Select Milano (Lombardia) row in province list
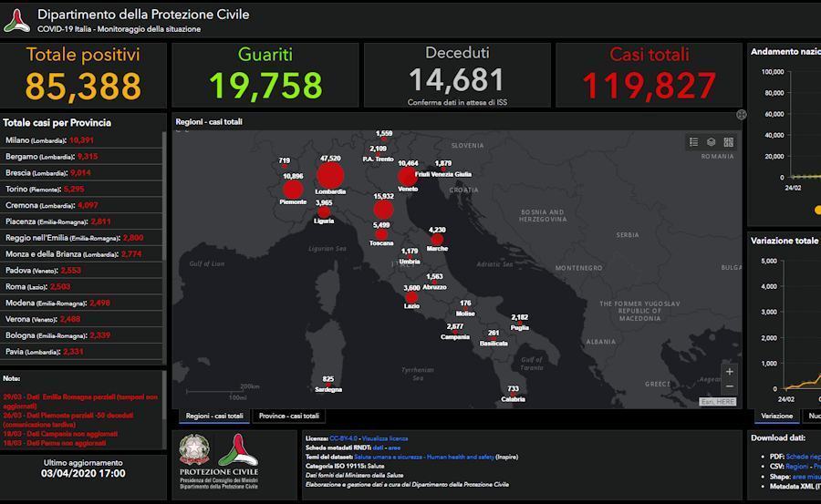Viewport: 821px width, 504px height. coord(82,140)
